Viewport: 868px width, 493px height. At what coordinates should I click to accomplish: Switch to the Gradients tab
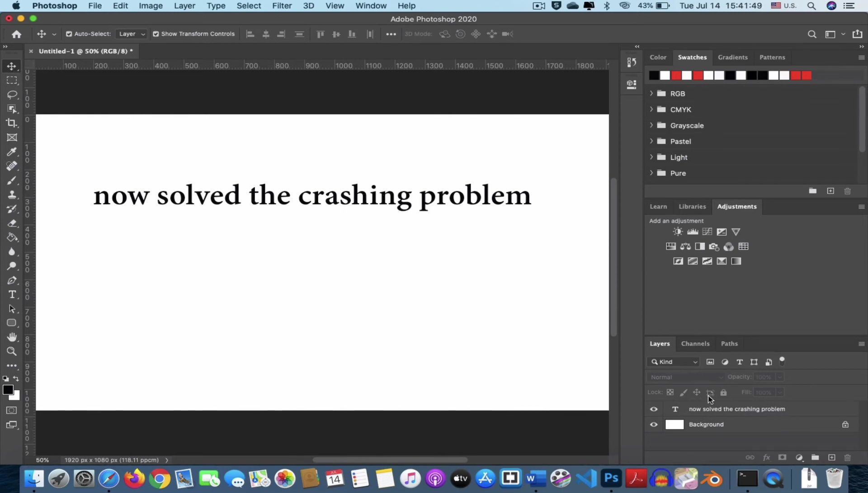click(732, 57)
